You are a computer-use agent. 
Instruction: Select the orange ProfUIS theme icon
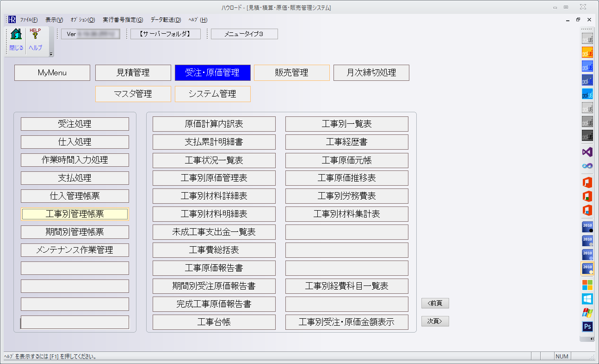click(x=587, y=52)
